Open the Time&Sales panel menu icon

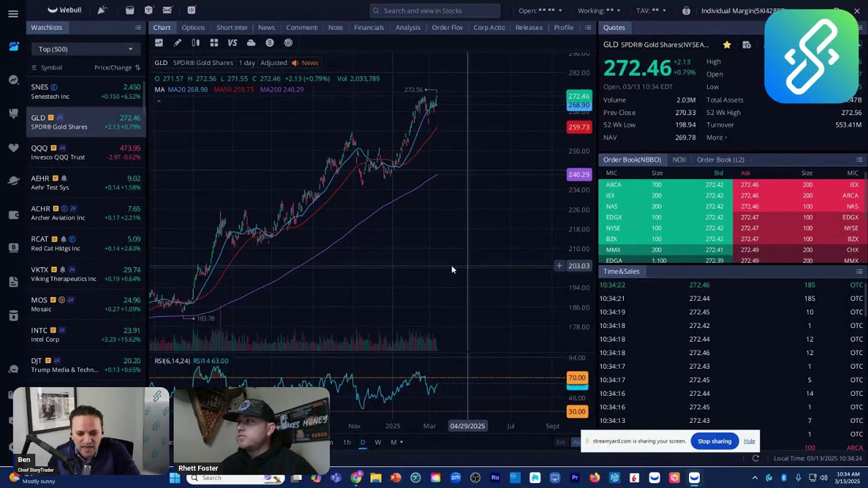pos(859,272)
